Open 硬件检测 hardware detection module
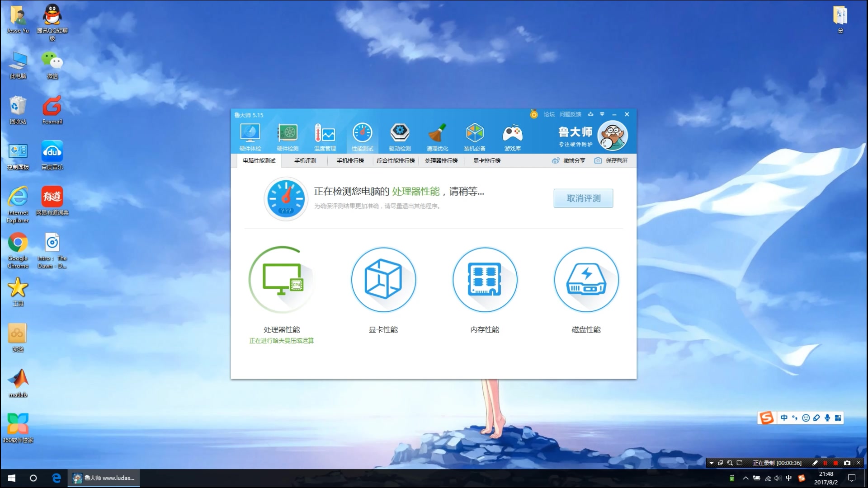The image size is (868, 488). pos(288,137)
